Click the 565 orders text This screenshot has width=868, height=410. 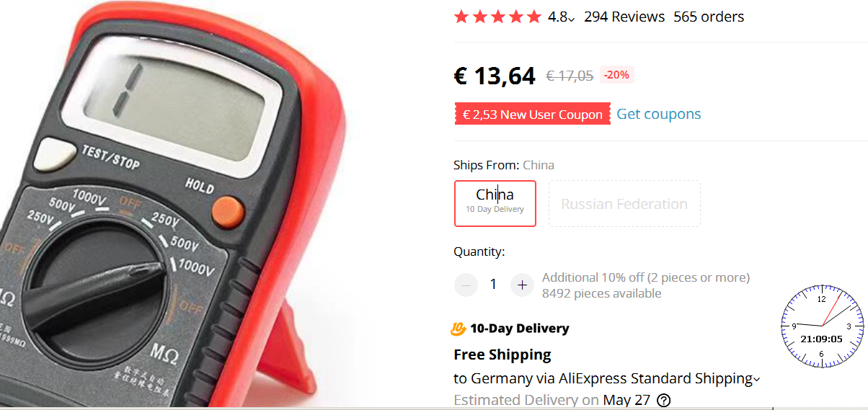click(709, 17)
